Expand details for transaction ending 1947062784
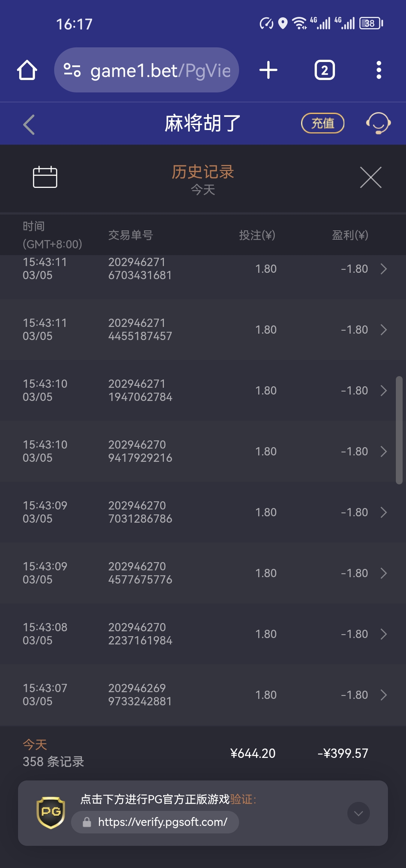The image size is (406, 868). point(383,391)
